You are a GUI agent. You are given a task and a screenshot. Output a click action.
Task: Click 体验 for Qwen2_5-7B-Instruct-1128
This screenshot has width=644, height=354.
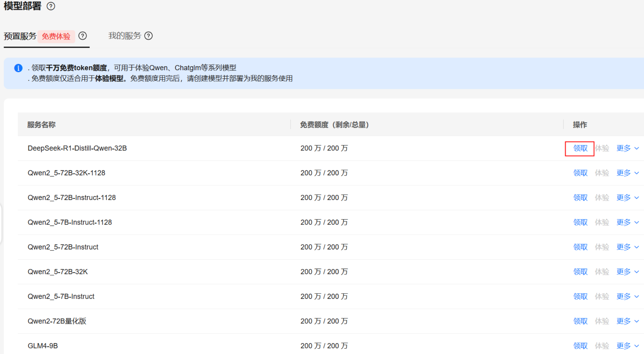point(602,223)
